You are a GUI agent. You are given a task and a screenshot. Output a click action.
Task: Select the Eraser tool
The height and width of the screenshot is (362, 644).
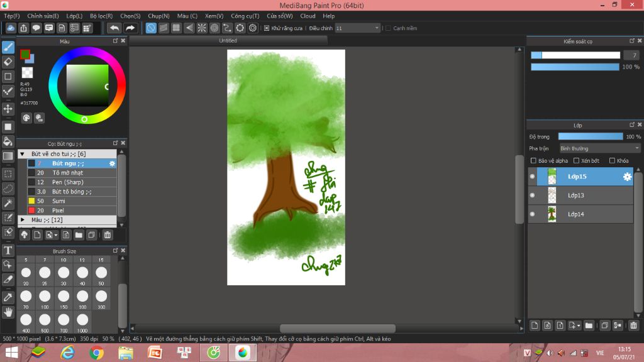pyautogui.click(x=8, y=62)
